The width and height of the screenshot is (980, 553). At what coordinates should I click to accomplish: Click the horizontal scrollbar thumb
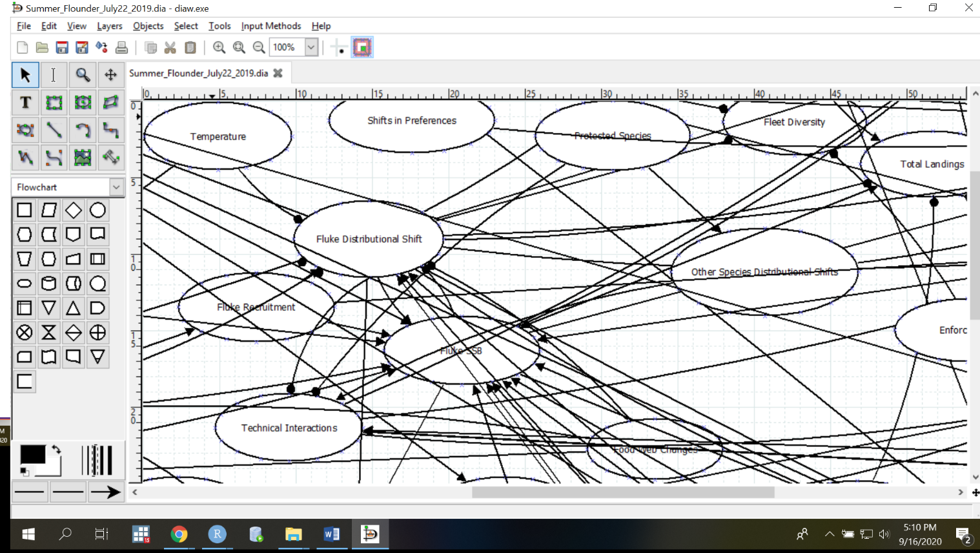point(623,492)
